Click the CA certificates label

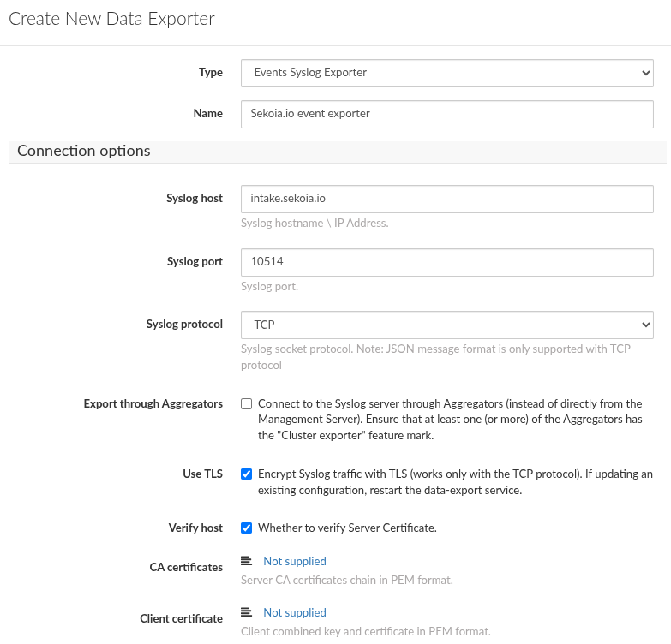point(186,567)
